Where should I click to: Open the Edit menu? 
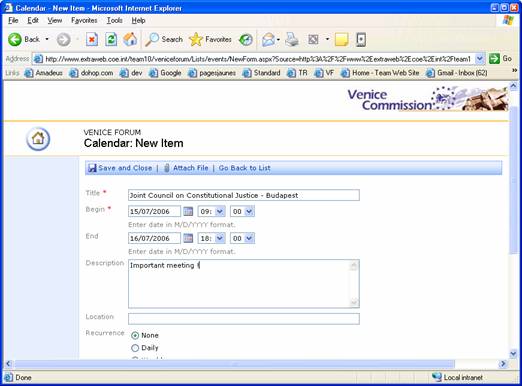33,21
